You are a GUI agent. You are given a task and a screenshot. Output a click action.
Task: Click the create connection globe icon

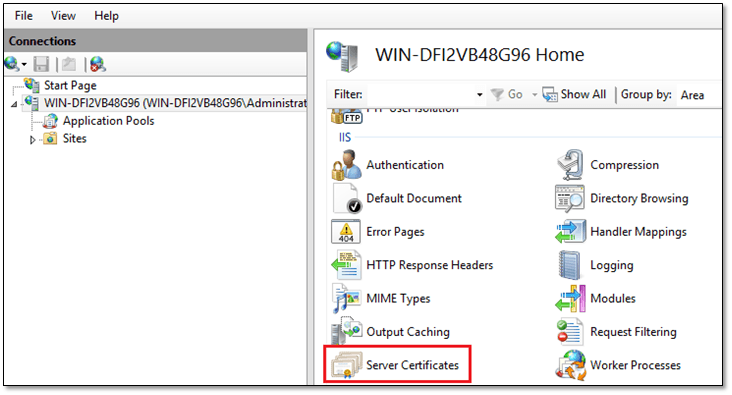click(11, 64)
